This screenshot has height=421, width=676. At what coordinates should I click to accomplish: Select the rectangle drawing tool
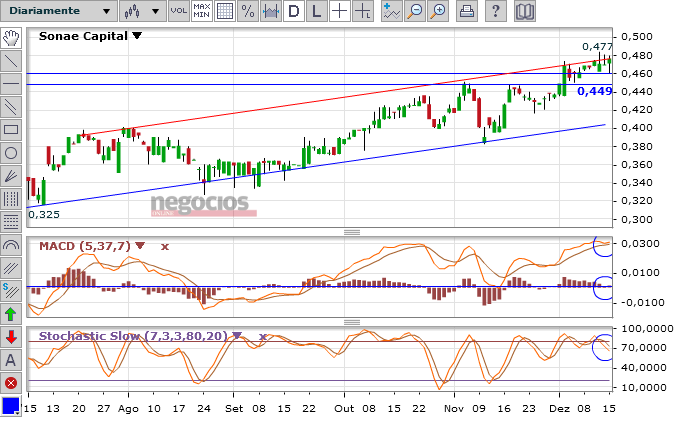coord(11,130)
